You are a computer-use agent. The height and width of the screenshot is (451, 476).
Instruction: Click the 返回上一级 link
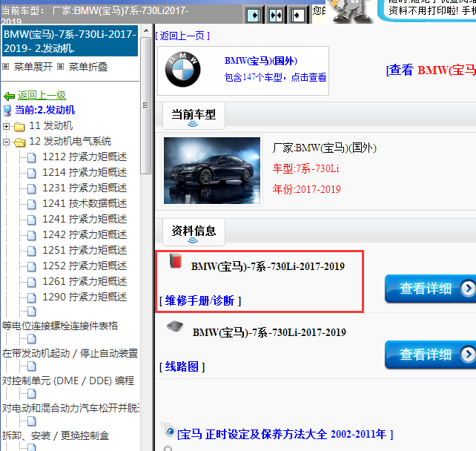pos(42,96)
